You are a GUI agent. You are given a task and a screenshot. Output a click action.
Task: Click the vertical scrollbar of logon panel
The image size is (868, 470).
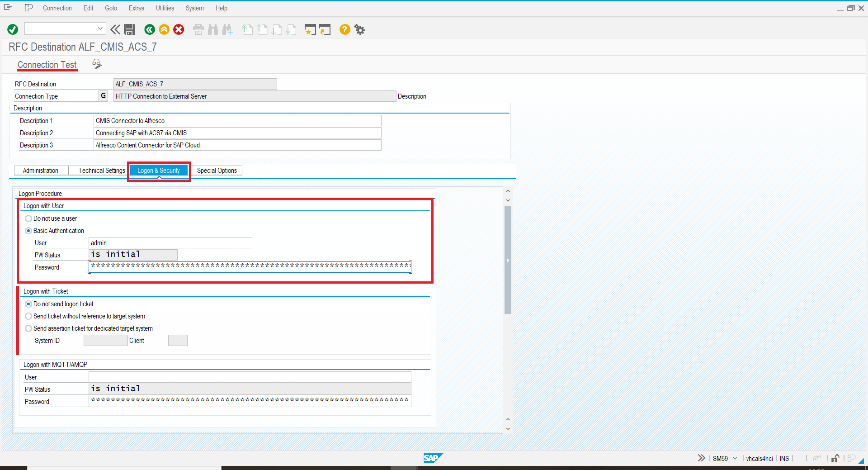(x=508, y=260)
